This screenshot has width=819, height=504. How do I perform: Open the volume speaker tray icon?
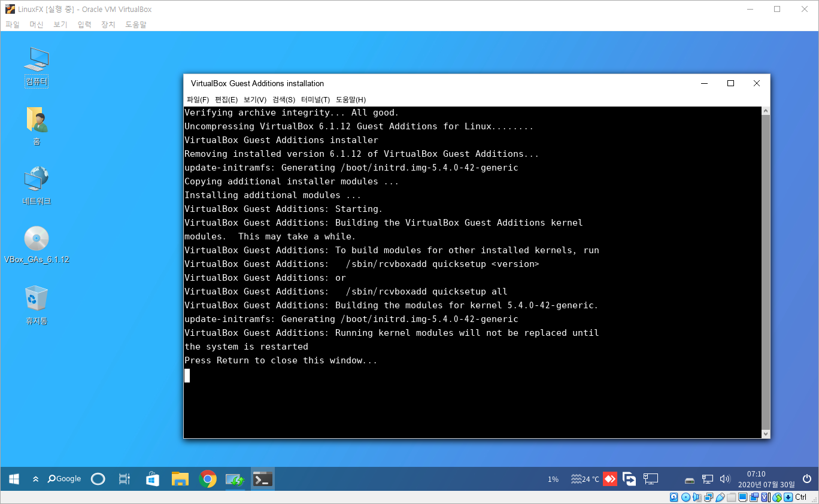click(725, 479)
